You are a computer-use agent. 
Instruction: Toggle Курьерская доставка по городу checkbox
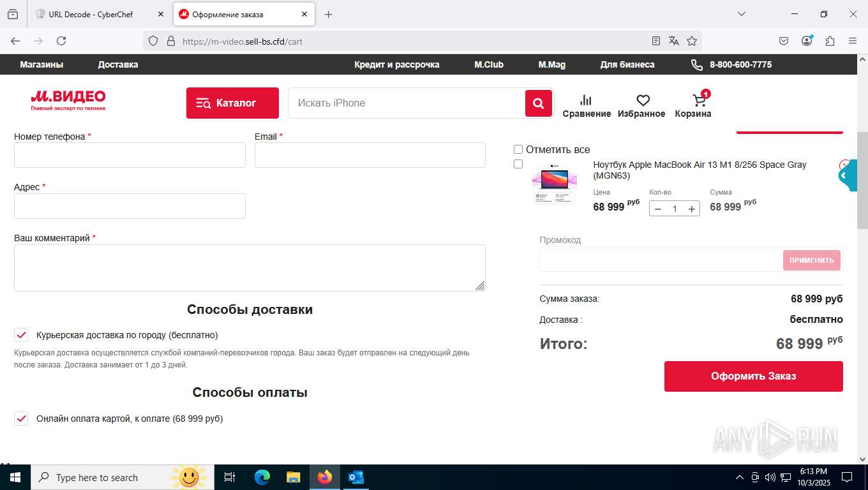pos(21,335)
